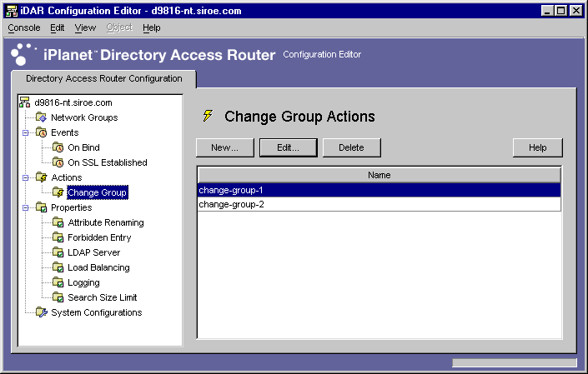Open the View menu
588x374 pixels.
pyautogui.click(x=85, y=27)
